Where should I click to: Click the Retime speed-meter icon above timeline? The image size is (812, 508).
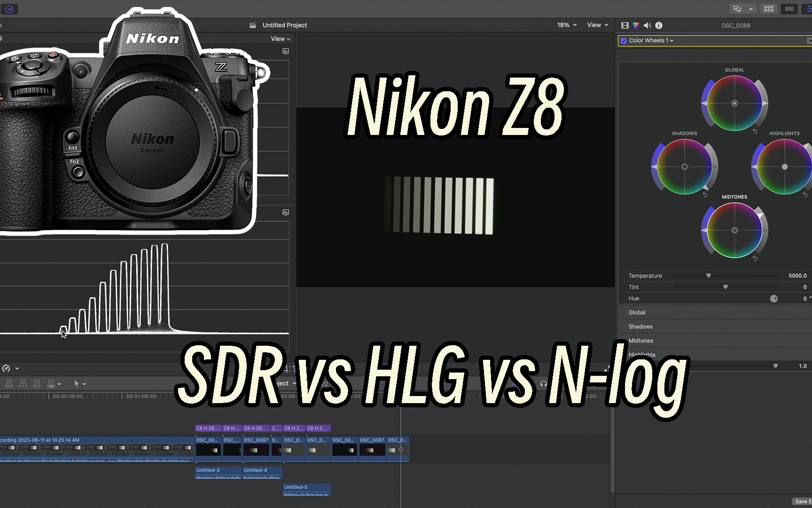tap(6, 368)
